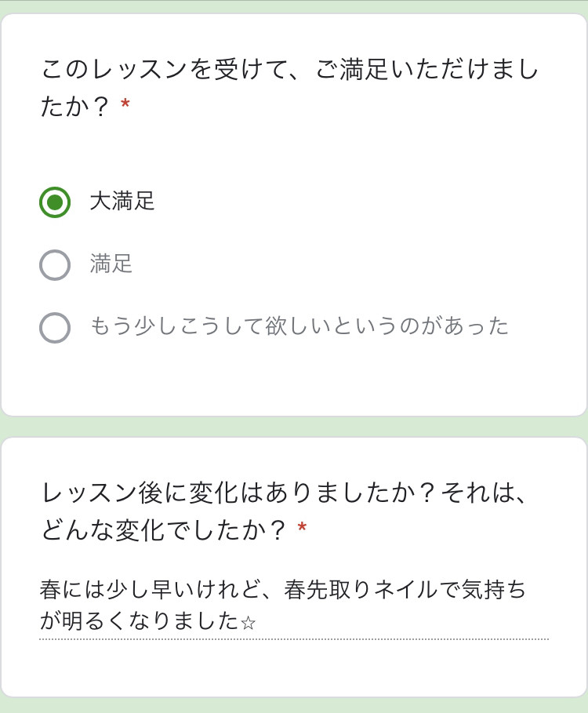
Task: Choose the もう少しこうして欲しい radio option
Action: pos(55,328)
